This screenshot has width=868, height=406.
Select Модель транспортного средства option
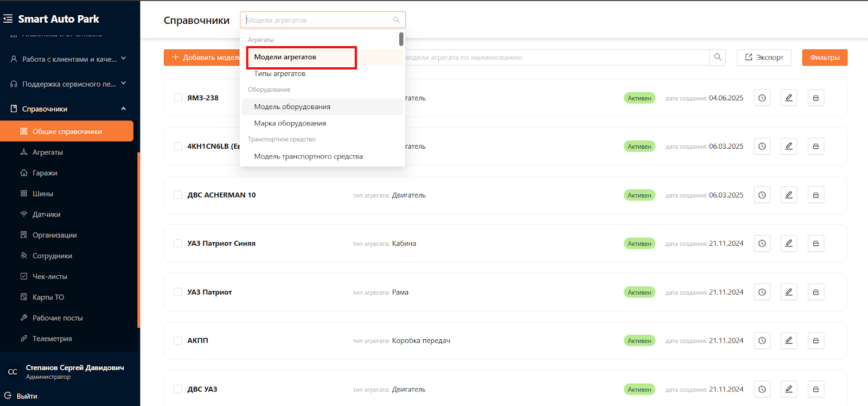tap(308, 156)
